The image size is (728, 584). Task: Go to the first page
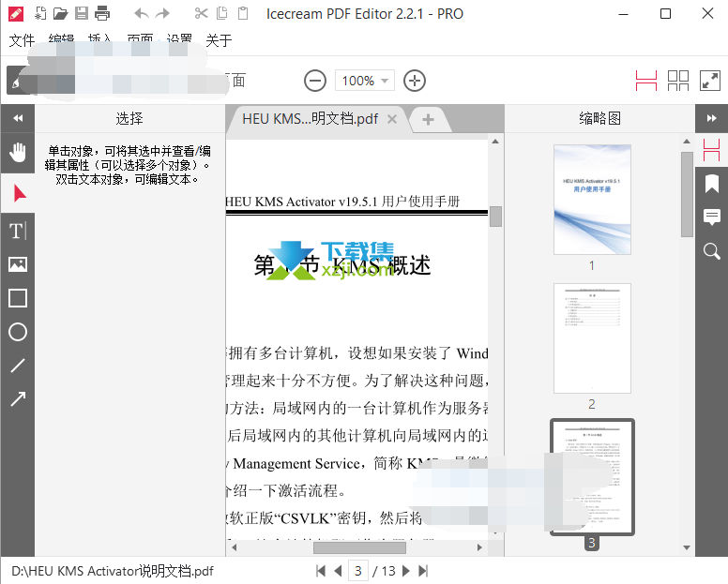point(320,571)
